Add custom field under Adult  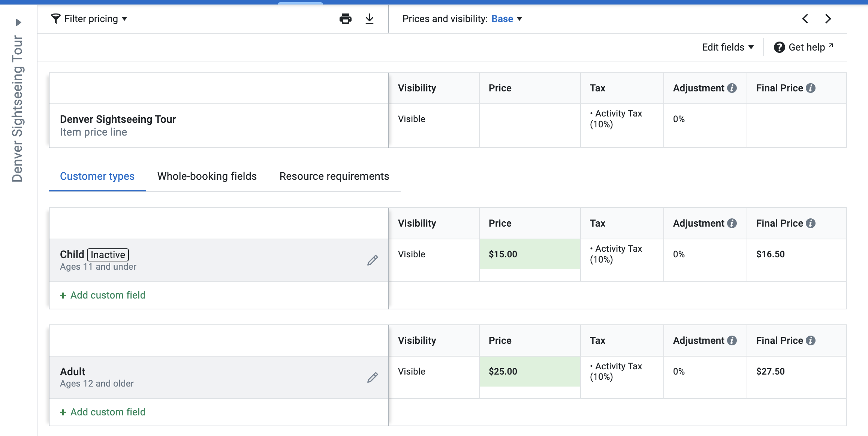[103, 412]
